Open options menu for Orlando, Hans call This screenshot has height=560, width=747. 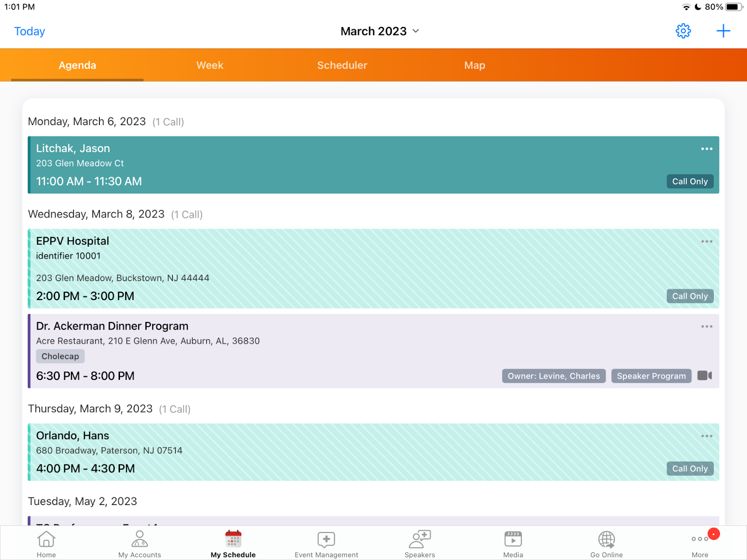pos(706,436)
